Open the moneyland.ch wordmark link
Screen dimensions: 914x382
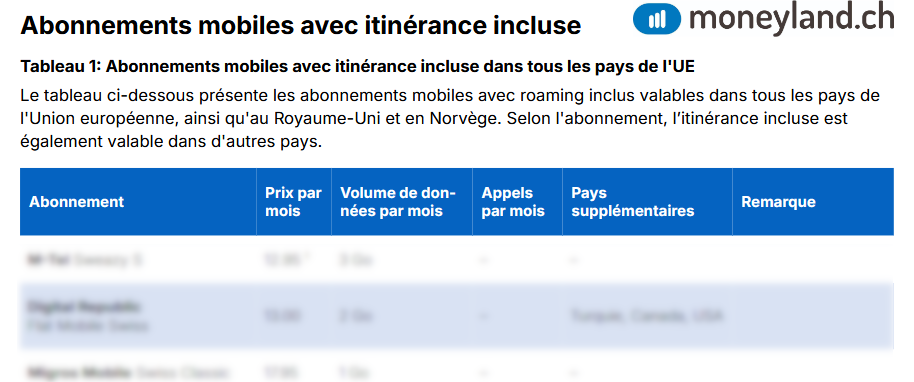coord(791,18)
